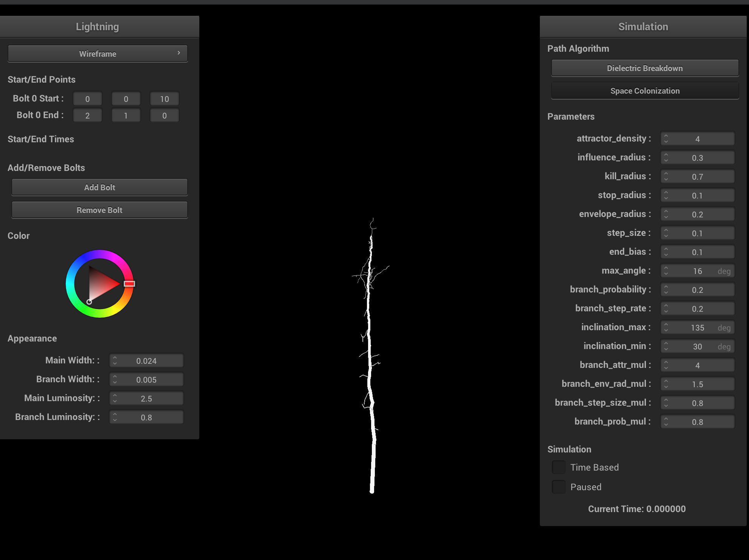Select Space Colonization path algorithm

click(x=644, y=91)
